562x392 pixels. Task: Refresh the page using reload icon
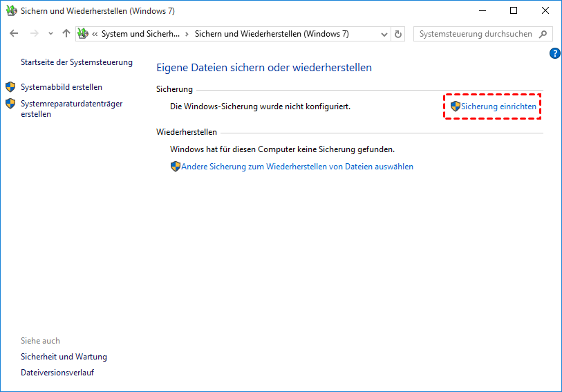tap(398, 35)
